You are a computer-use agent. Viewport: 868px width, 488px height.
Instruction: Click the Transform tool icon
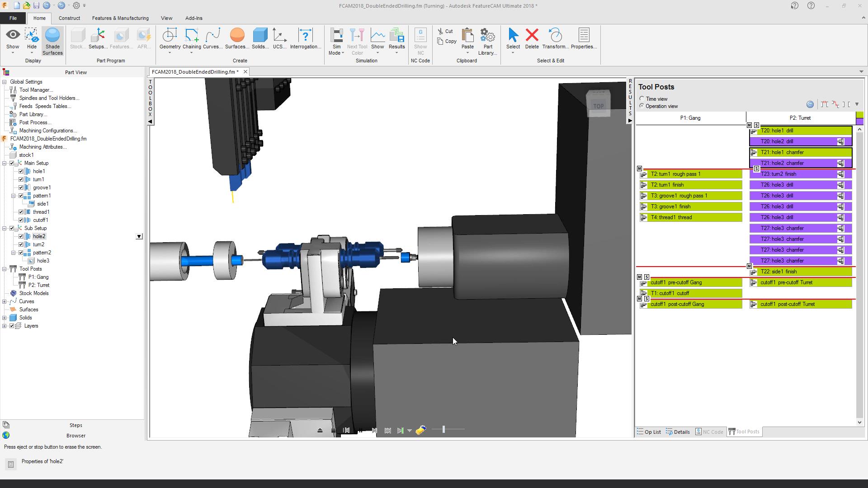point(555,36)
